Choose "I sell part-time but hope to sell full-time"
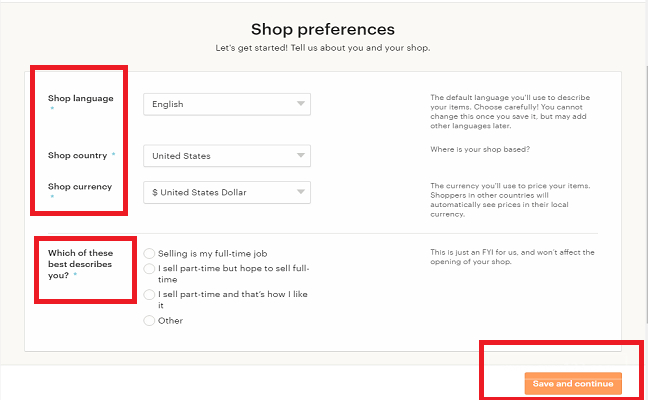Screen dimensions: 648x400 tap(150, 269)
